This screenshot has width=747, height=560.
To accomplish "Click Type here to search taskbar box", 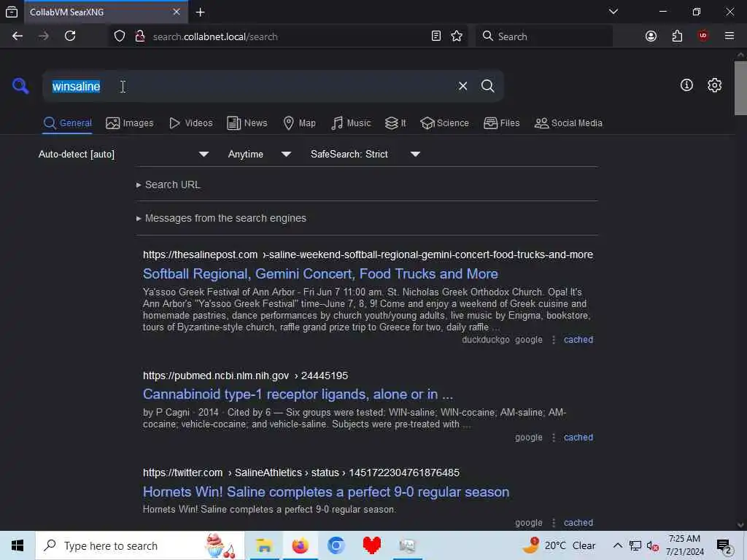I will (x=140, y=545).
